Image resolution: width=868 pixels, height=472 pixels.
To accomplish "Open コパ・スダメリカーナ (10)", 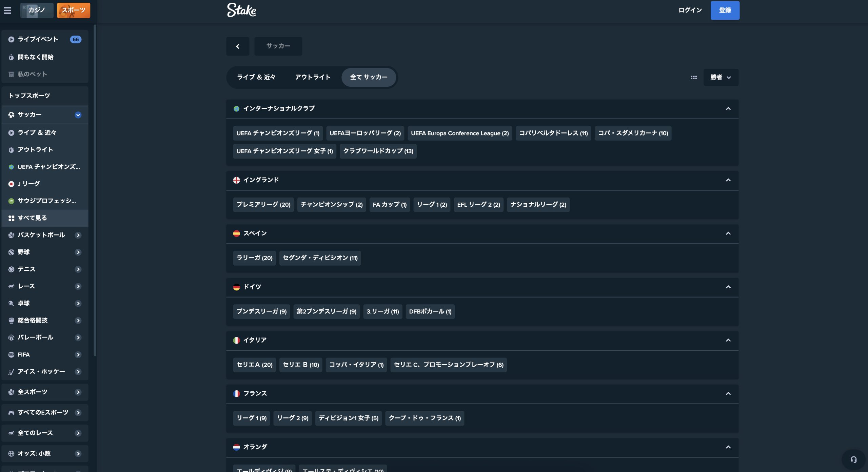I will click(633, 134).
